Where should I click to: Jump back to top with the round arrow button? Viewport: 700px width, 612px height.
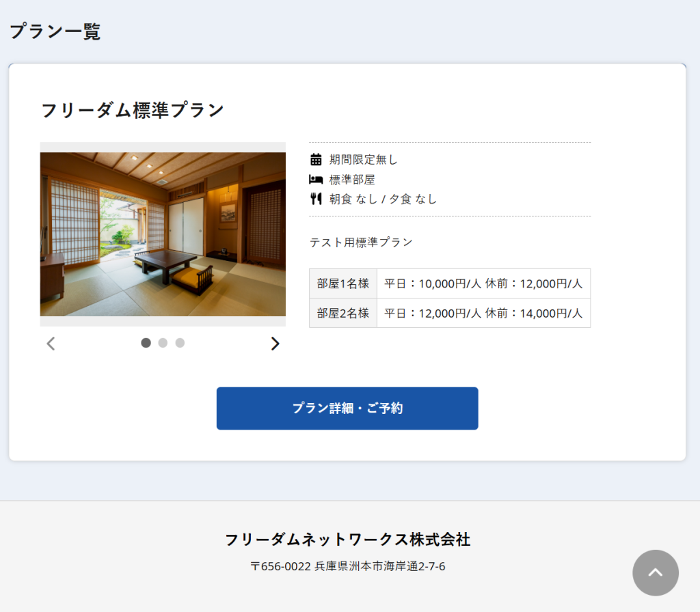[x=656, y=573]
